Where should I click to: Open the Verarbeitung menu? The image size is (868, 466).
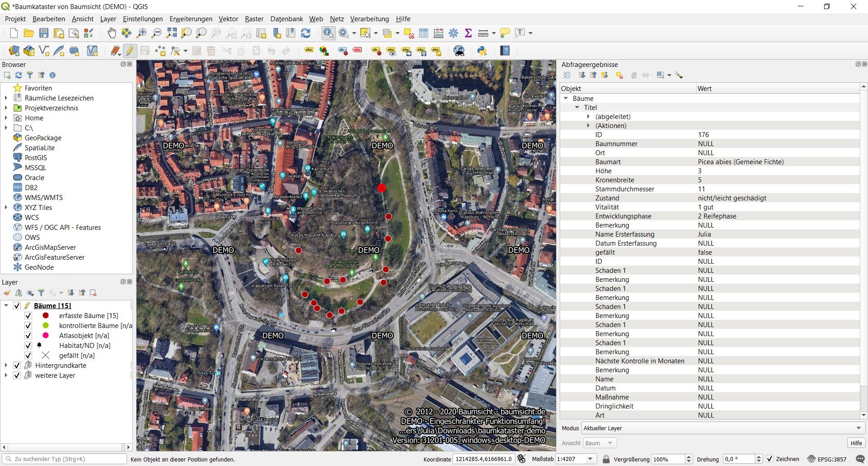pyautogui.click(x=369, y=19)
